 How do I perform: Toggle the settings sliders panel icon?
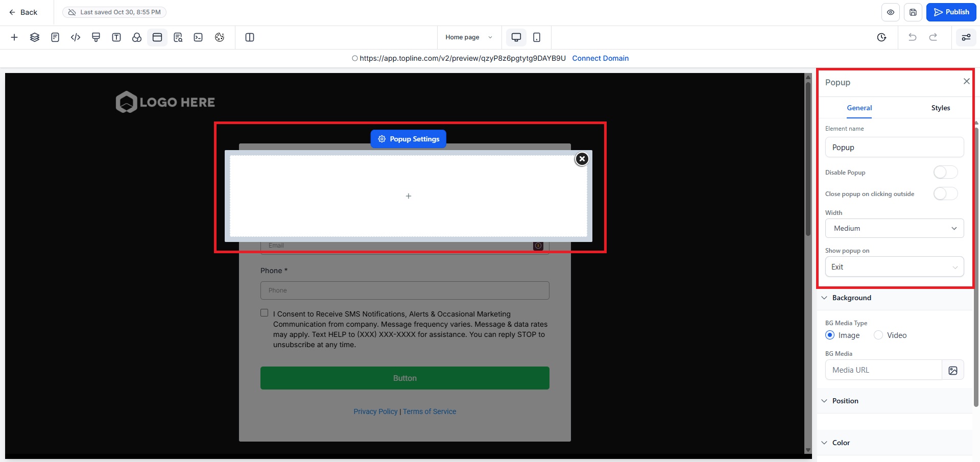point(966,37)
